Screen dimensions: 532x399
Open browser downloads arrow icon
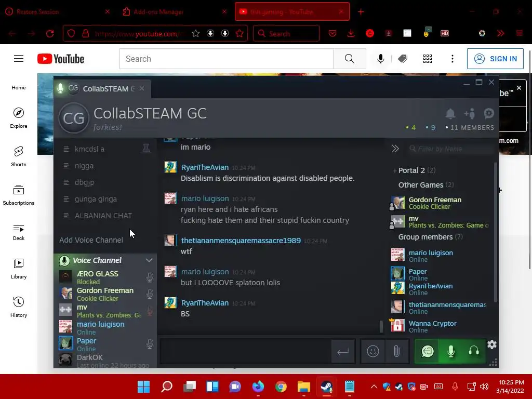(x=351, y=33)
